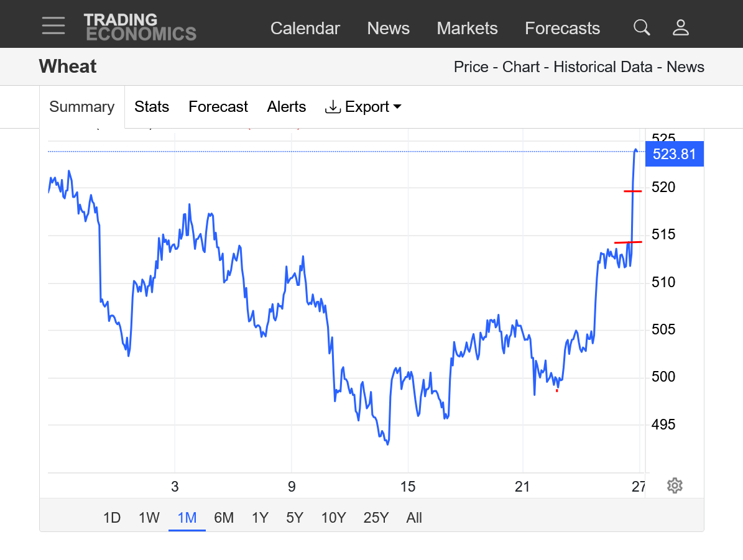This screenshot has height=560, width=743.
Task: Open the Alerts tab
Action: [287, 107]
